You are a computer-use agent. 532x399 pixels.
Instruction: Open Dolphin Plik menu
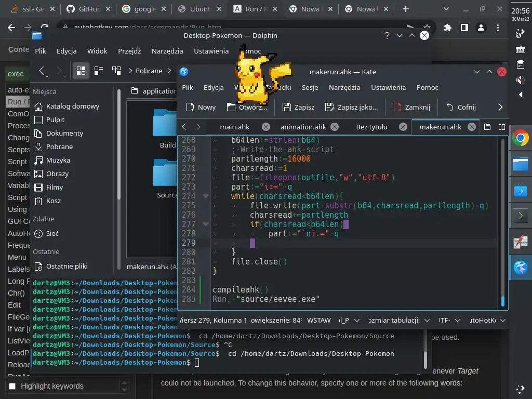(40, 51)
